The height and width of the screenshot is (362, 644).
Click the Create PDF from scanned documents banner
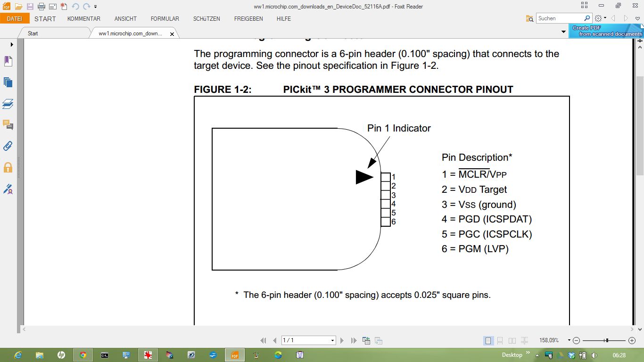606,31
